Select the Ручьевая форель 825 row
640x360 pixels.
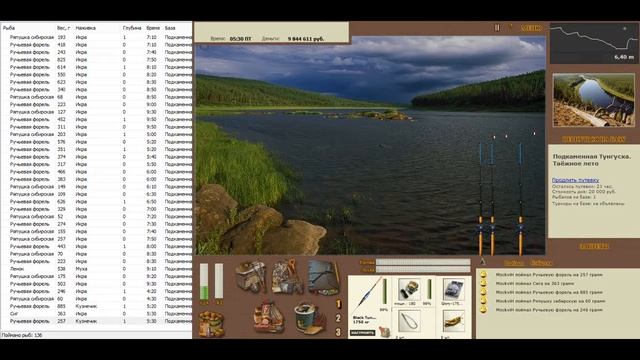tap(96, 60)
